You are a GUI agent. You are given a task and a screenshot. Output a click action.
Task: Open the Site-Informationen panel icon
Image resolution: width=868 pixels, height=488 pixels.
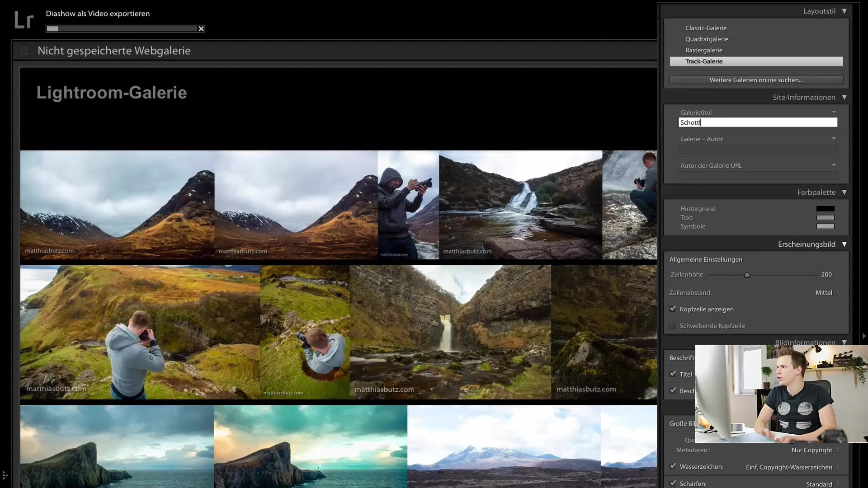pos(845,97)
